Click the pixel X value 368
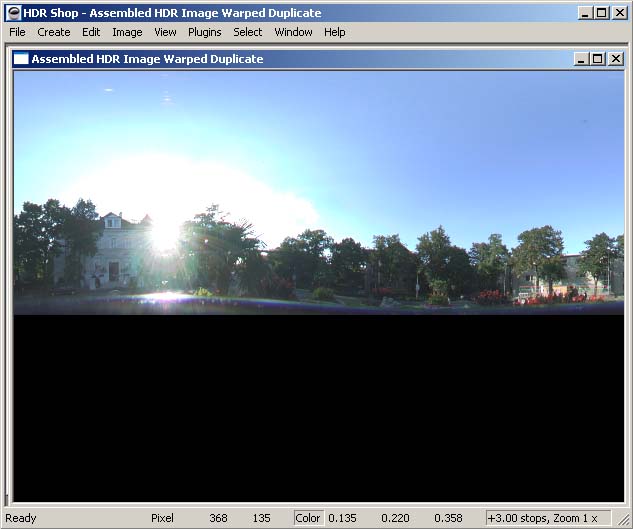 click(x=218, y=518)
